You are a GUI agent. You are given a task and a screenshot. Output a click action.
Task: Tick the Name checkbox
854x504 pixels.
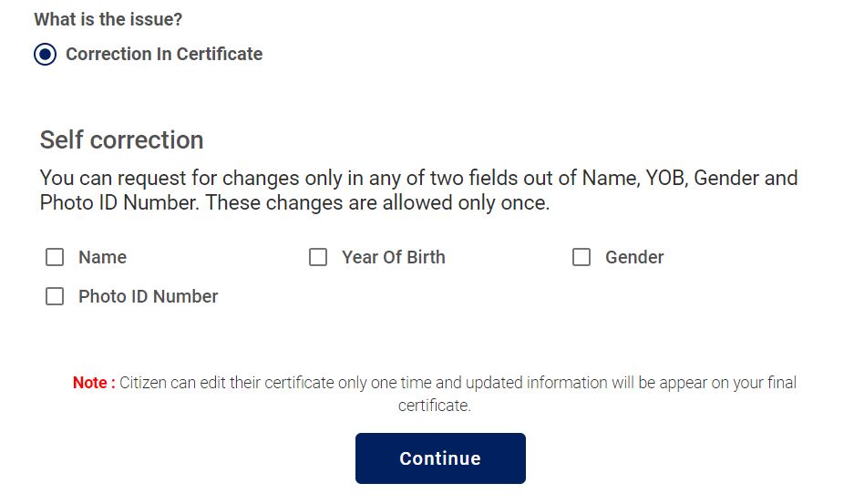(x=55, y=258)
